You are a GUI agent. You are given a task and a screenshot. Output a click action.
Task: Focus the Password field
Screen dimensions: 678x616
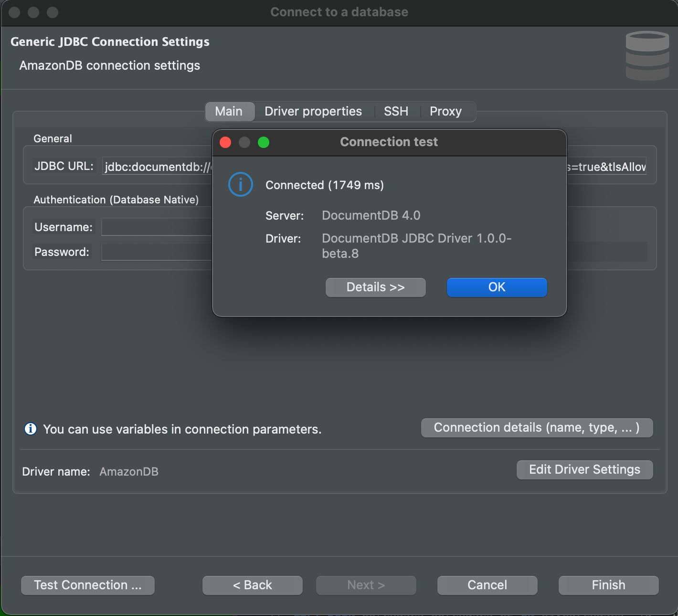click(x=157, y=252)
